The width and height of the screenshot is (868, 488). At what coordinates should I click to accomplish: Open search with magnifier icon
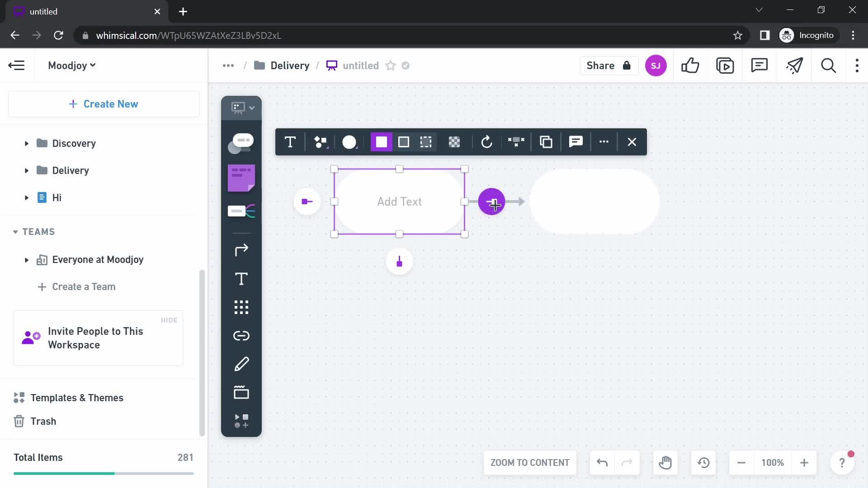tap(828, 66)
